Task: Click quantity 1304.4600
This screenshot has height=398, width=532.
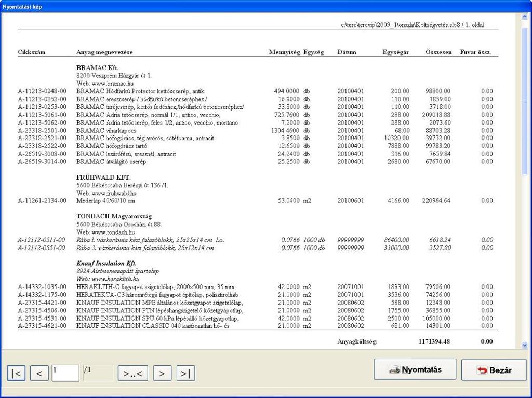Action: 285,131
